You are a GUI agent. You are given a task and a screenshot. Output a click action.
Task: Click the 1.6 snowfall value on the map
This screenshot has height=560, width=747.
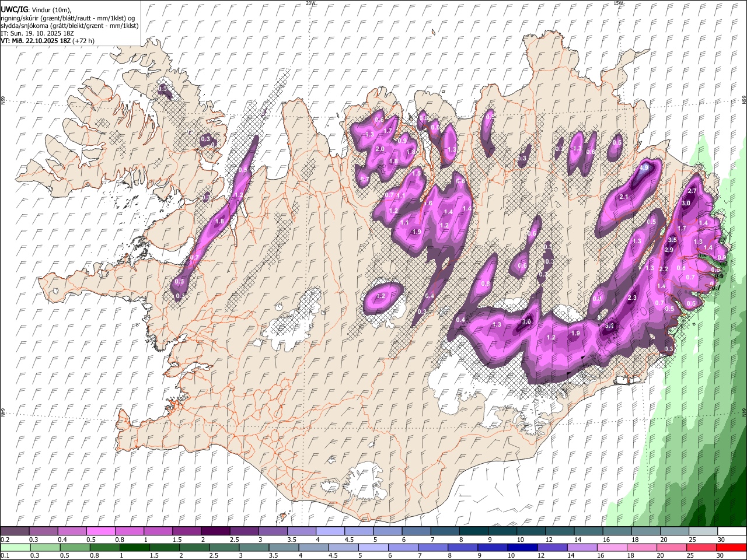[x=428, y=204]
